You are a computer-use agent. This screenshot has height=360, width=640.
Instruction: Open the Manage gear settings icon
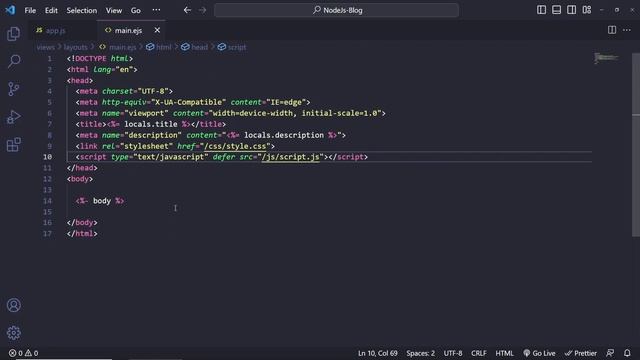click(13, 333)
